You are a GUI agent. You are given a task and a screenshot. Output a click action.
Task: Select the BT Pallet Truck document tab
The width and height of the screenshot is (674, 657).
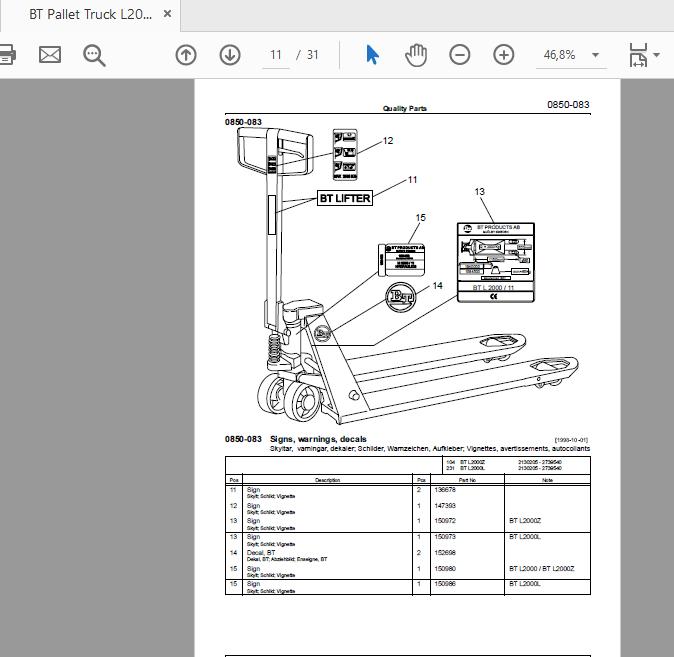[90, 15]
